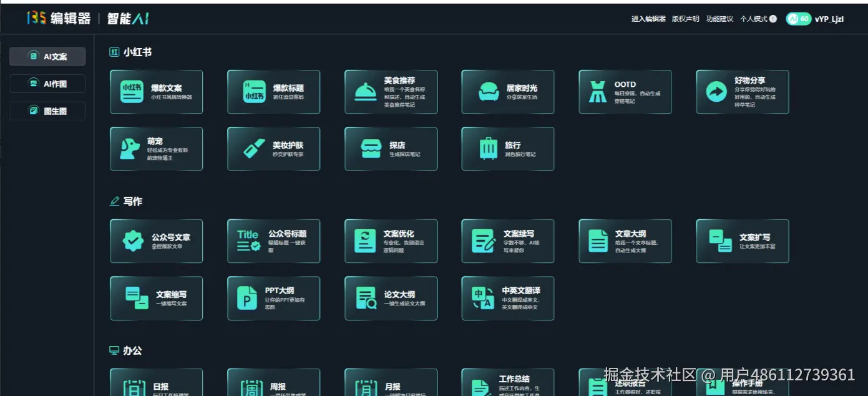Select the 工作总结 document icon
This screenshot has height=396, width=868.
click(480, 388)
